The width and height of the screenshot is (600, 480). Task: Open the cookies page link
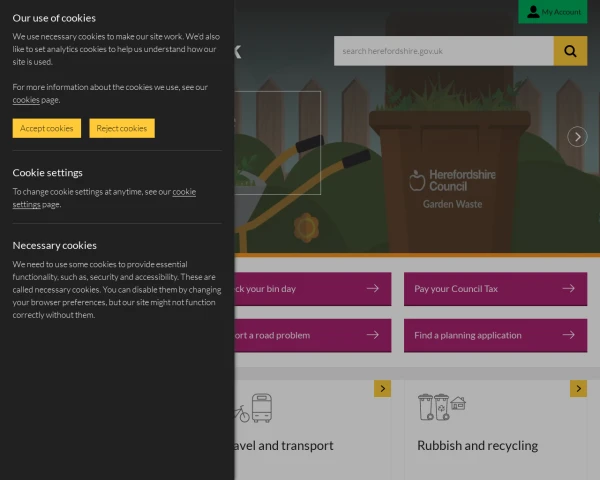26,100
